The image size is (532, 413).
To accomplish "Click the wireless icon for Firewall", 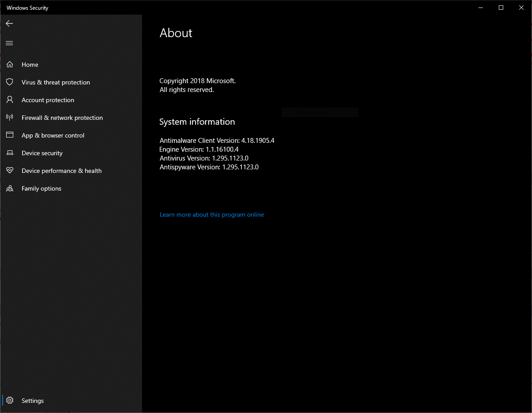I will 10,118.
